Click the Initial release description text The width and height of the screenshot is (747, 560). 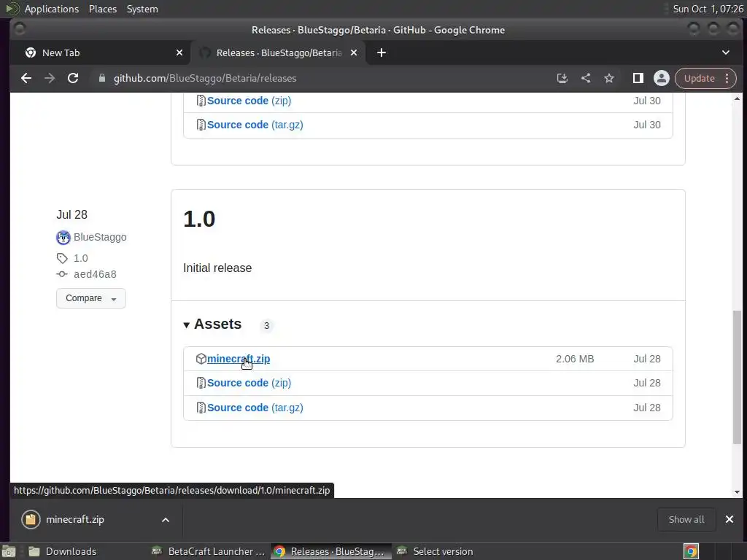217,268
